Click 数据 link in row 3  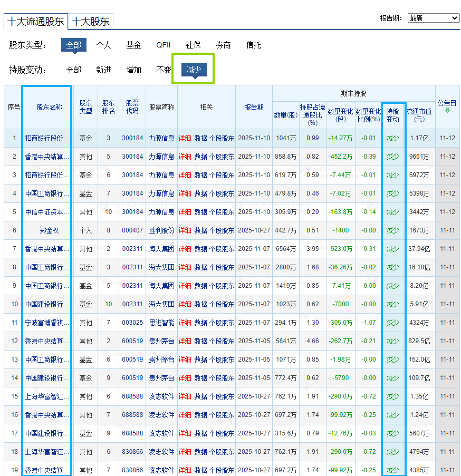[201, 176]
